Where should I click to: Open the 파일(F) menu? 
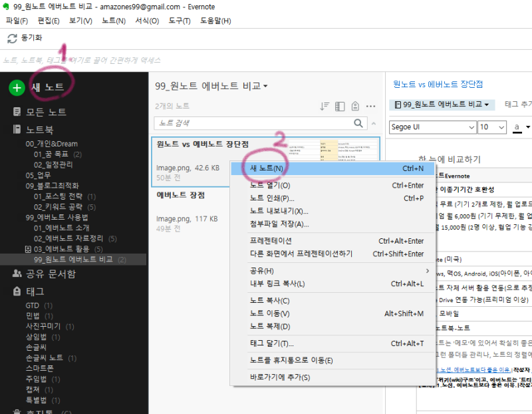[x=17, y=21]
